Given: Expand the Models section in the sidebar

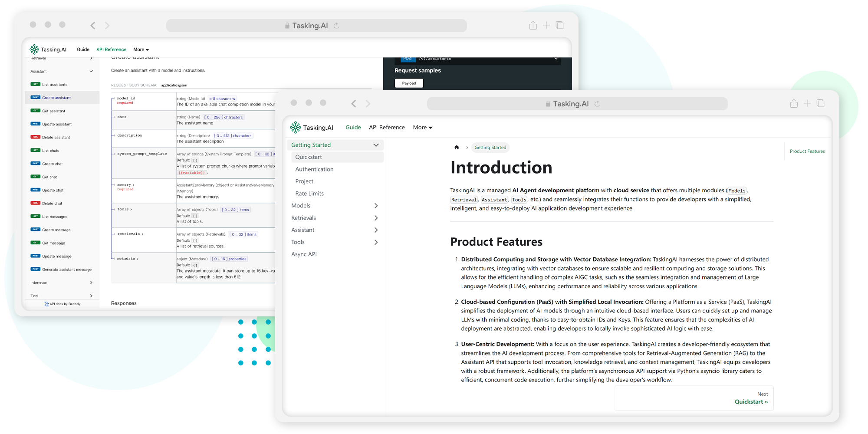Looking at the screenshot, I should (376, 205).
